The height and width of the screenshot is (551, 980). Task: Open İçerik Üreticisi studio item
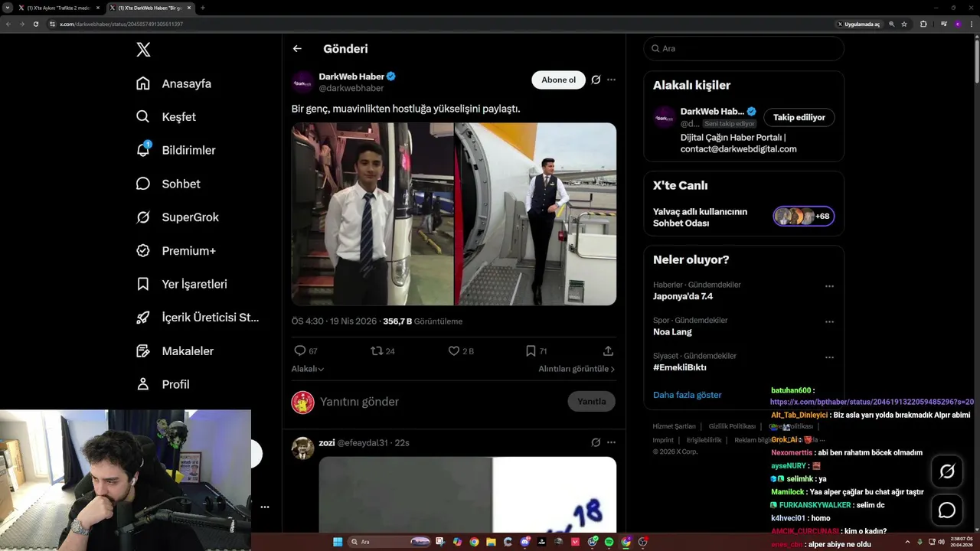coord(198,318)
